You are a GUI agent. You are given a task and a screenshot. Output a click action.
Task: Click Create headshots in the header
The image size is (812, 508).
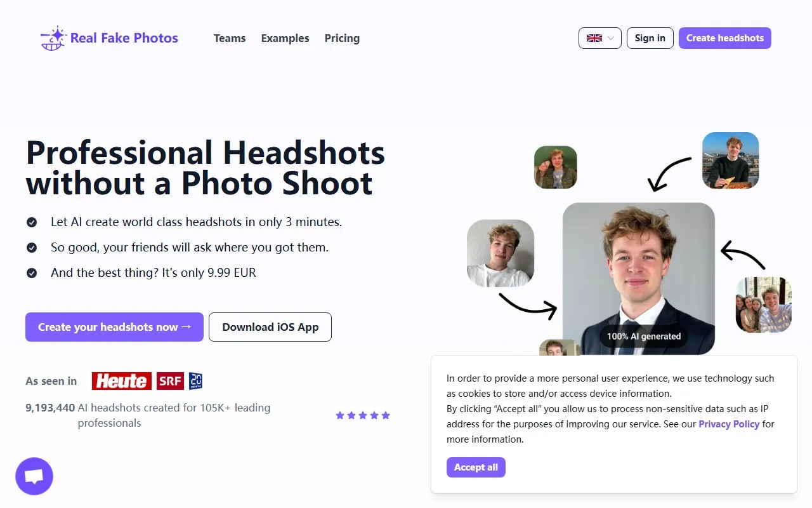coord(724,38)
